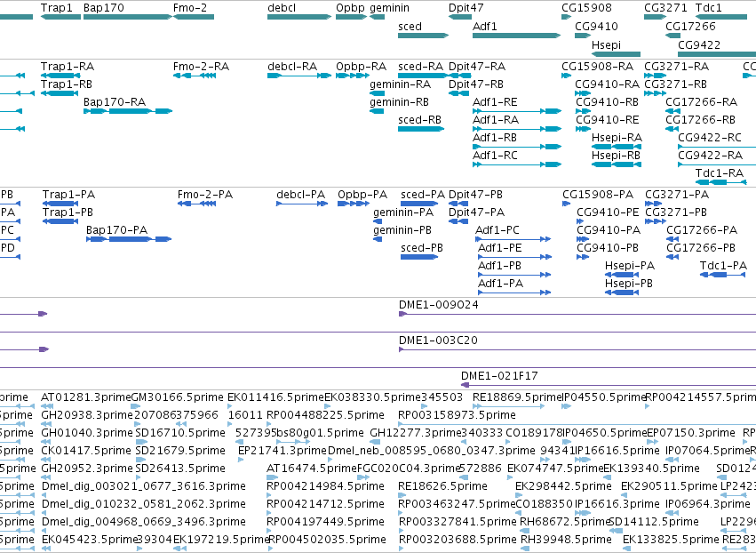Select EST Dmel_dig_003021_0677_3616.3prime
Image resolution: width=756 pixels, height=553 pixels.
(144, 486)
